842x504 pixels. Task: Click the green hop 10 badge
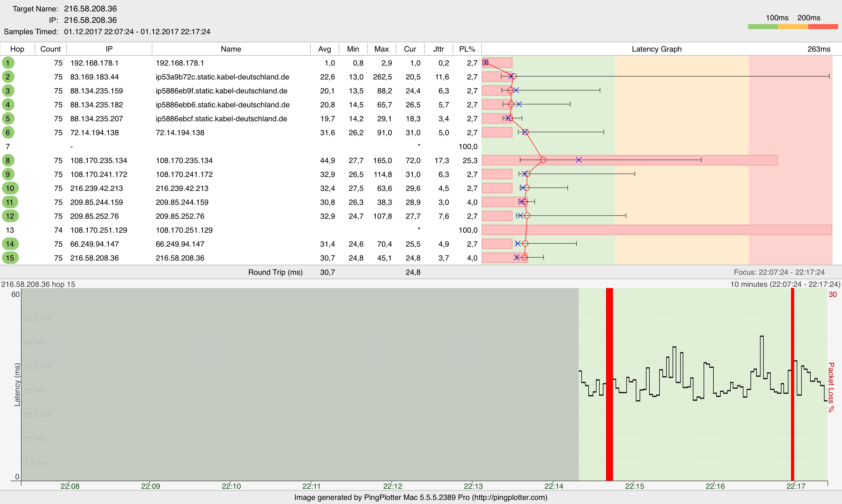pyautogui.click(x=10, y=188)
